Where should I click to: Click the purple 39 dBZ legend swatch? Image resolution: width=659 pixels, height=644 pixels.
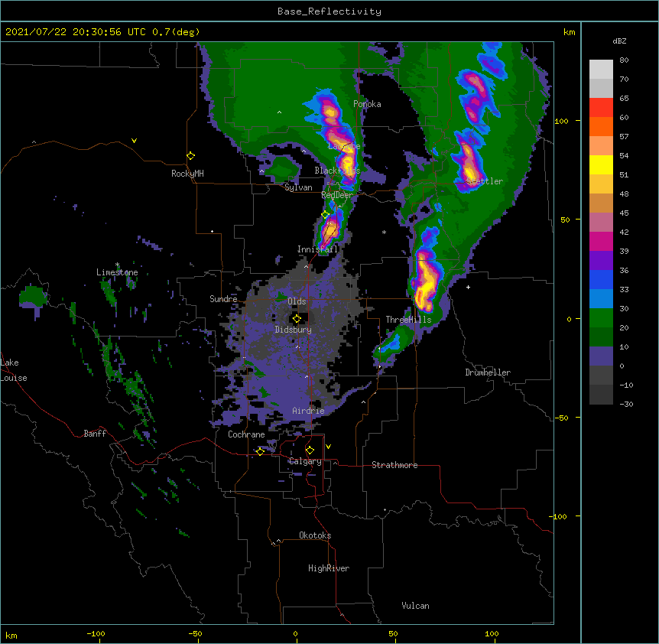click(601, 261)
